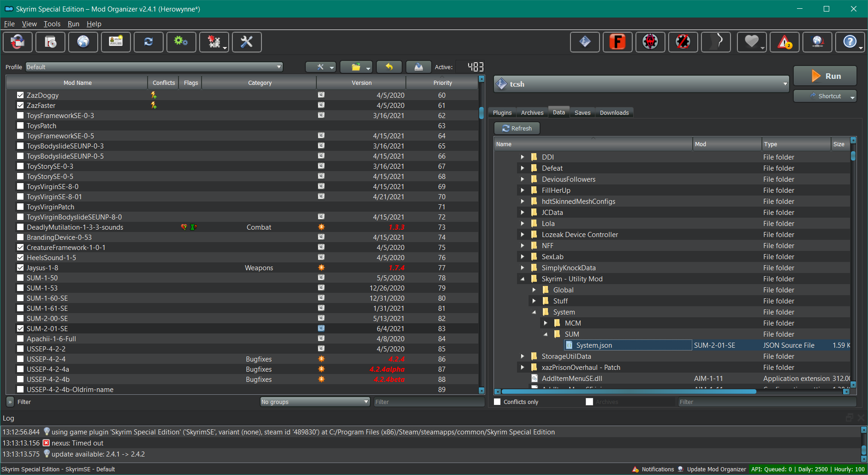The width and height of the screenshot is (868, 475).
Task: Click the orange update star for DeadlyMutilation
Action: tap(321, 227)
